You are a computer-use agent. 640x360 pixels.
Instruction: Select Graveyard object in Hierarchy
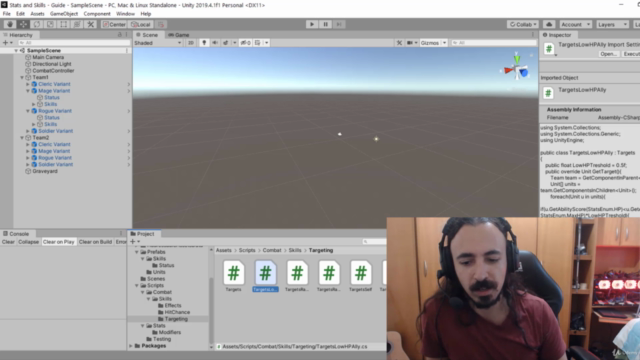click(x=44, y=171)
